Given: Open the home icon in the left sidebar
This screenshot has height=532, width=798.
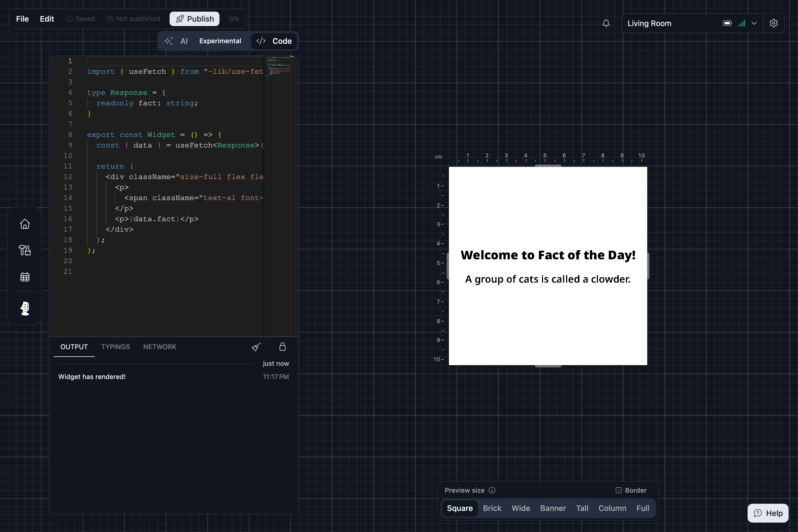Looking at the screenshot, I should (x=25, y=224).
